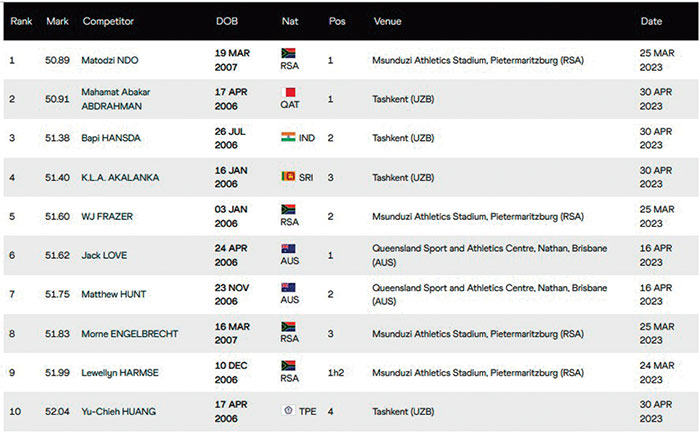700x432 pixels.
Task: Open Morne ENGELBRECHT competitor link
Action: [129, 333]
